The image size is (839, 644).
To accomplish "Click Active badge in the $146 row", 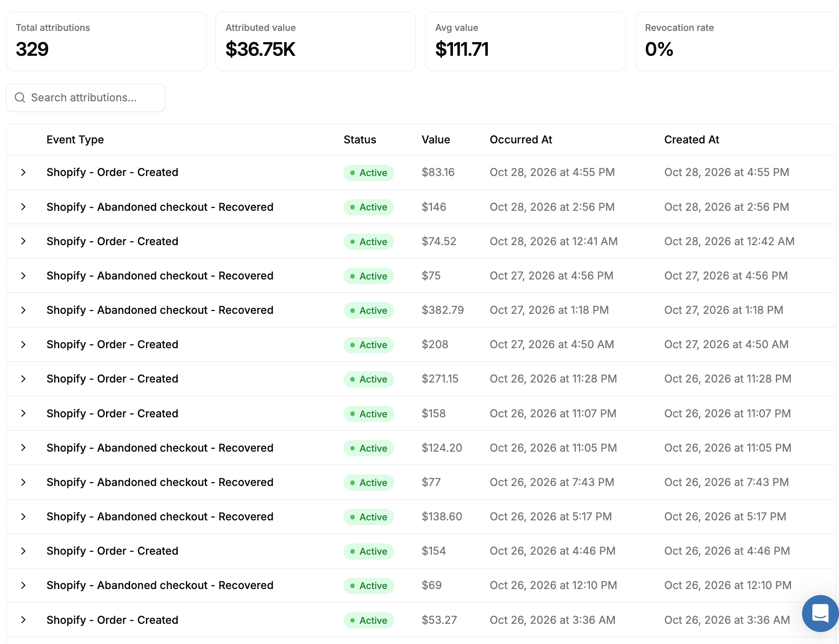I will click(x=369, y=207).
